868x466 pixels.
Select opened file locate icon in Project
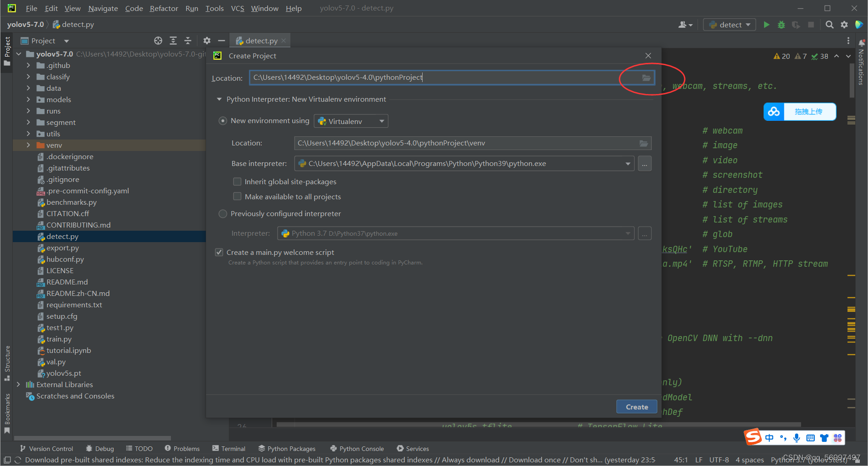(158, 41)
